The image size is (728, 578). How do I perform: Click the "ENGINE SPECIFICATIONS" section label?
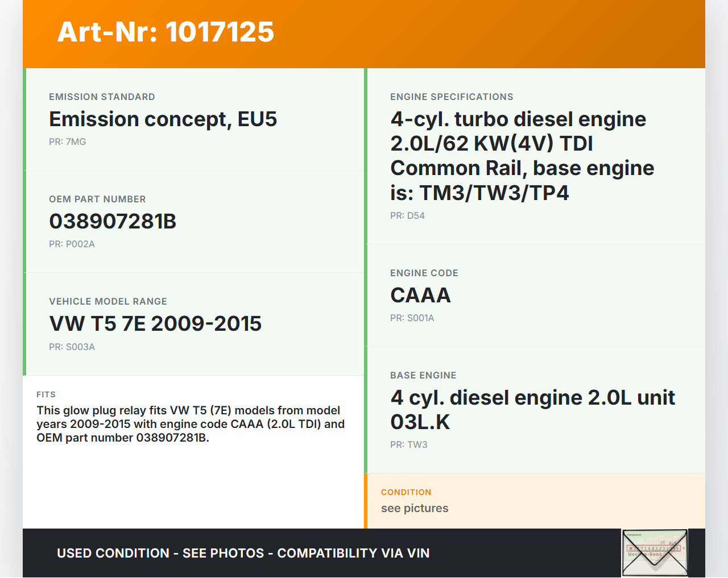(x=452, y=97)
